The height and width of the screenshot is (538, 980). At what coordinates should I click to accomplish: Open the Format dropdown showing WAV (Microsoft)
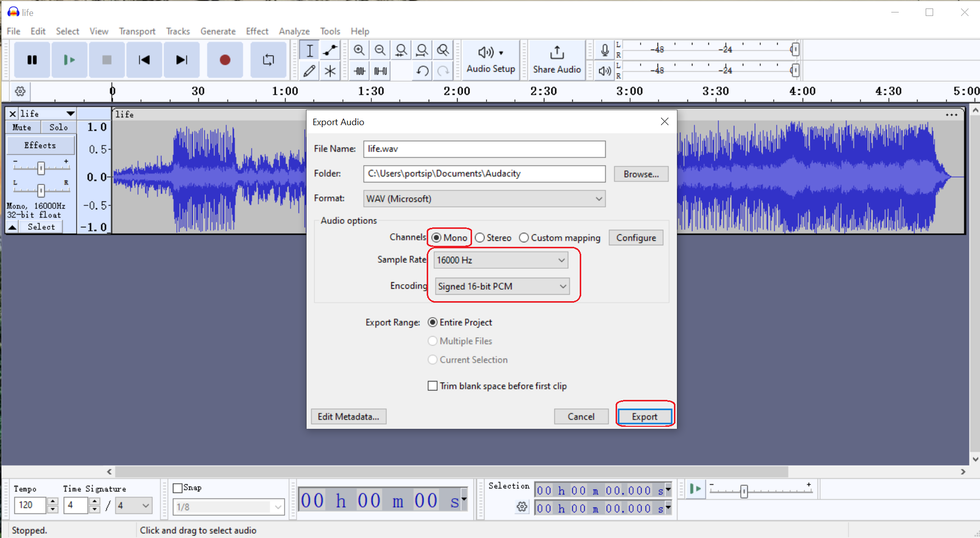484,199
